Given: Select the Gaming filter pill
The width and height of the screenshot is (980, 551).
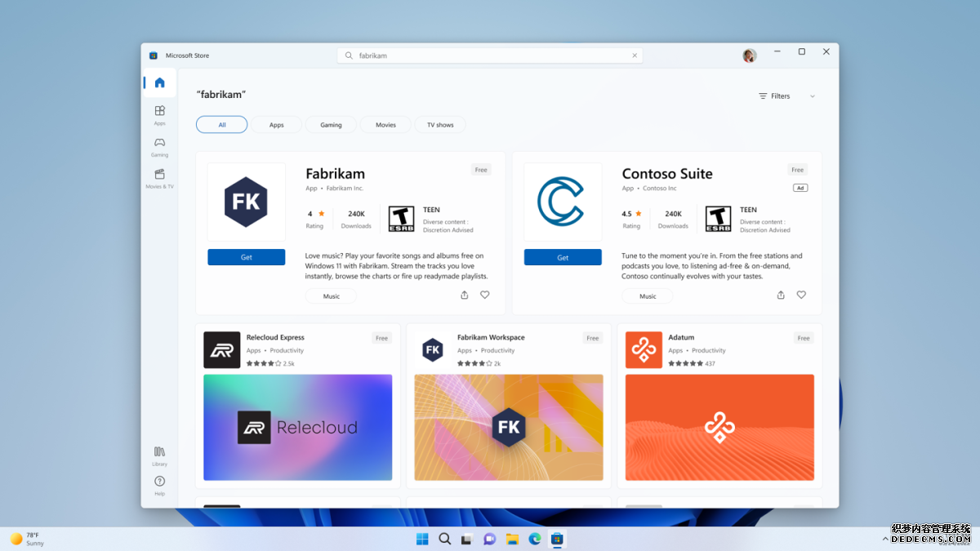Looking at the screenshot, I should coord(331,125).
